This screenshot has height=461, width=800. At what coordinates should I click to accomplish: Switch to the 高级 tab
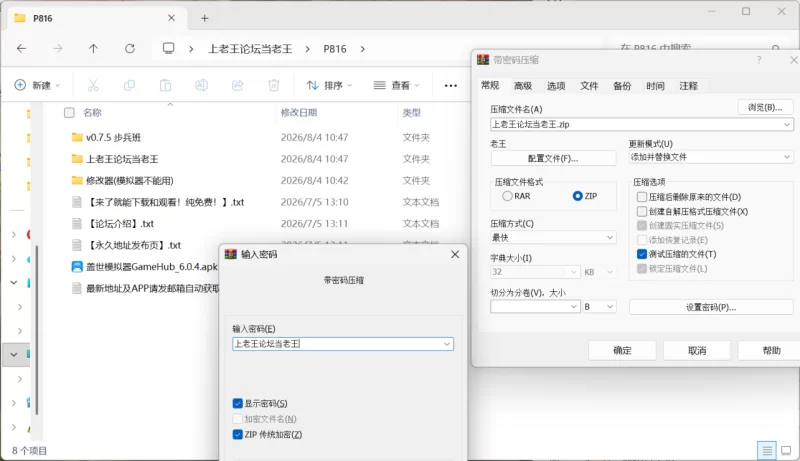pyautogui.click(x=523, y=86)
